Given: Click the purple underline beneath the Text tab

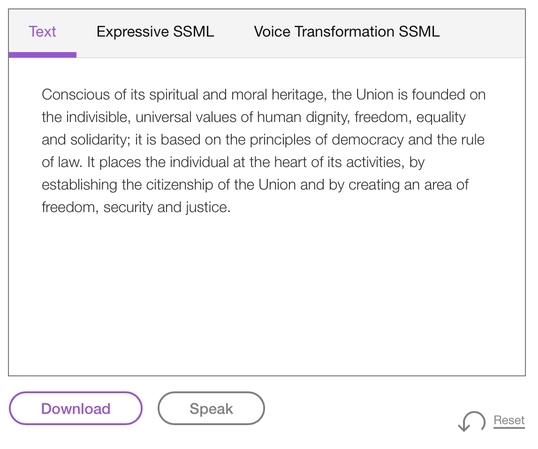Looking at the screenshot, I should tap(42, 55).
